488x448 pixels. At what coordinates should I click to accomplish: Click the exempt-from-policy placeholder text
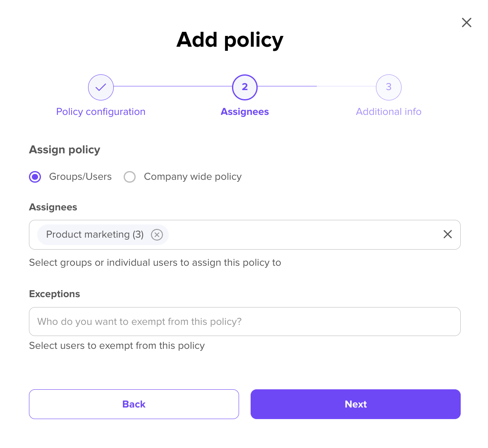pos(139,322)
